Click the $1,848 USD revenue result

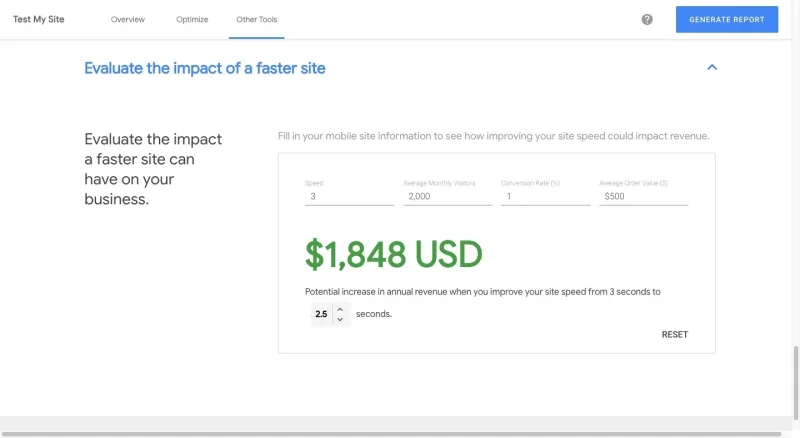click(394, 255)
